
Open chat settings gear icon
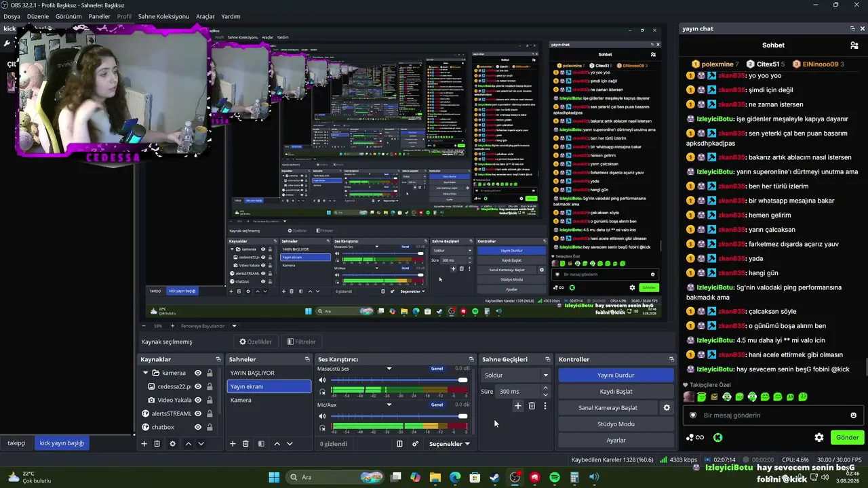tap(819, 437)
